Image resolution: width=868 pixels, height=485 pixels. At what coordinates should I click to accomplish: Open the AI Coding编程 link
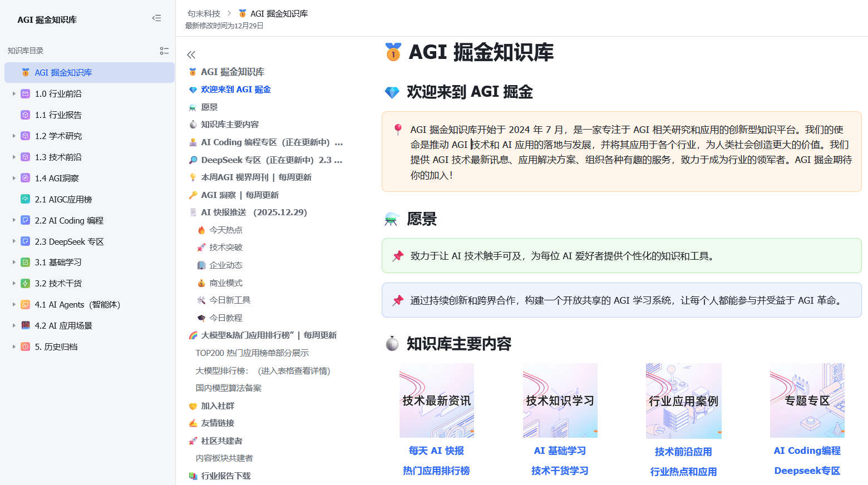coord(807,451)
